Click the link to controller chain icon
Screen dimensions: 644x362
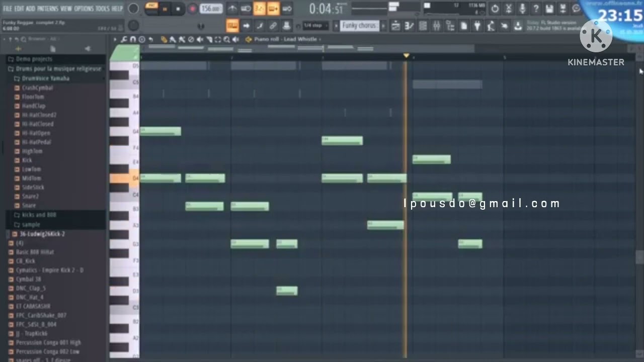273,26
